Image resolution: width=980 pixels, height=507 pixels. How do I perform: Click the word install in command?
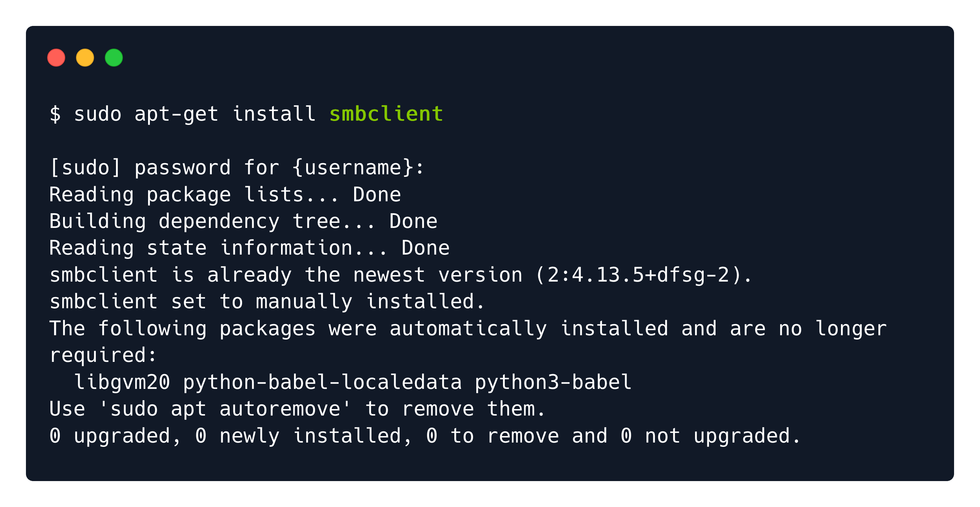click(x=274, y=114)
